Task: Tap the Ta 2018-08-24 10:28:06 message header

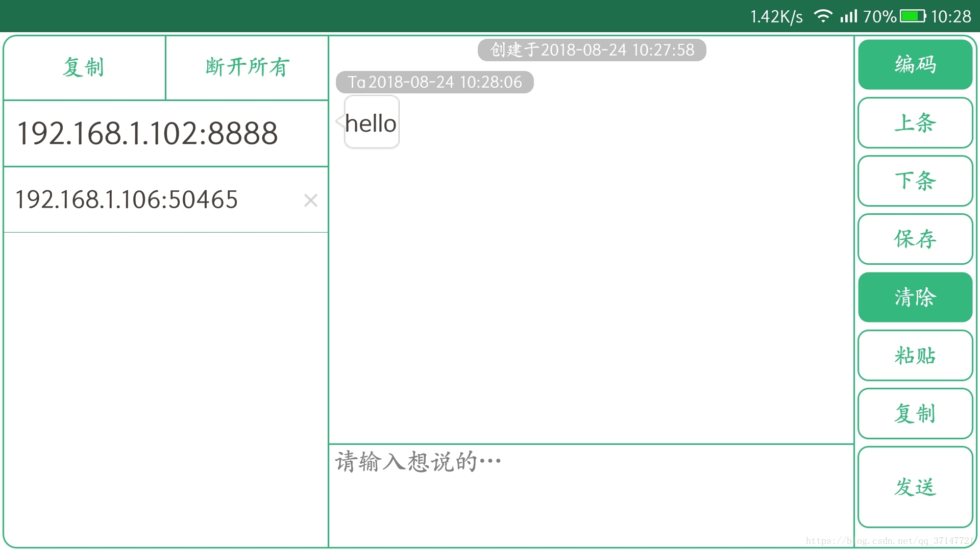Action: [x=434, y=82]
